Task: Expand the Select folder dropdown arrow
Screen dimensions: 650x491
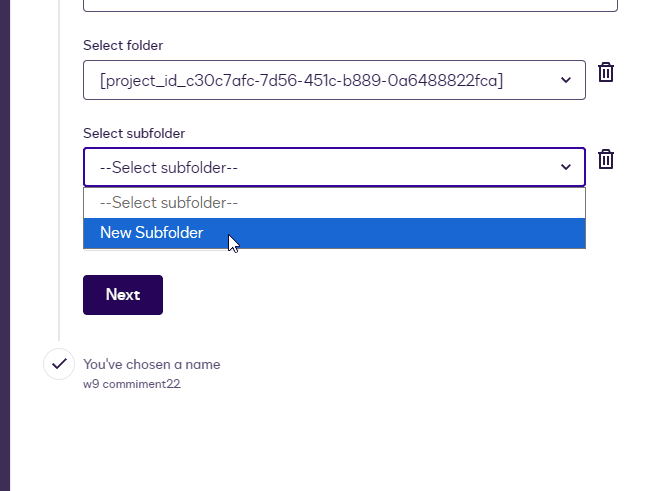Action: click(x=566, y=80)
